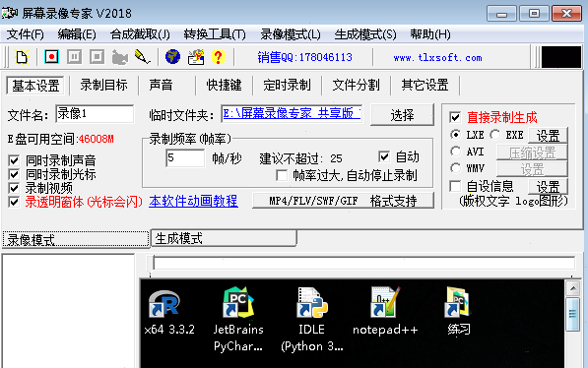This screenshot has width=588, height=368.
Task: Click the app icon in the title bar
Action: click(x=10, y=13)
